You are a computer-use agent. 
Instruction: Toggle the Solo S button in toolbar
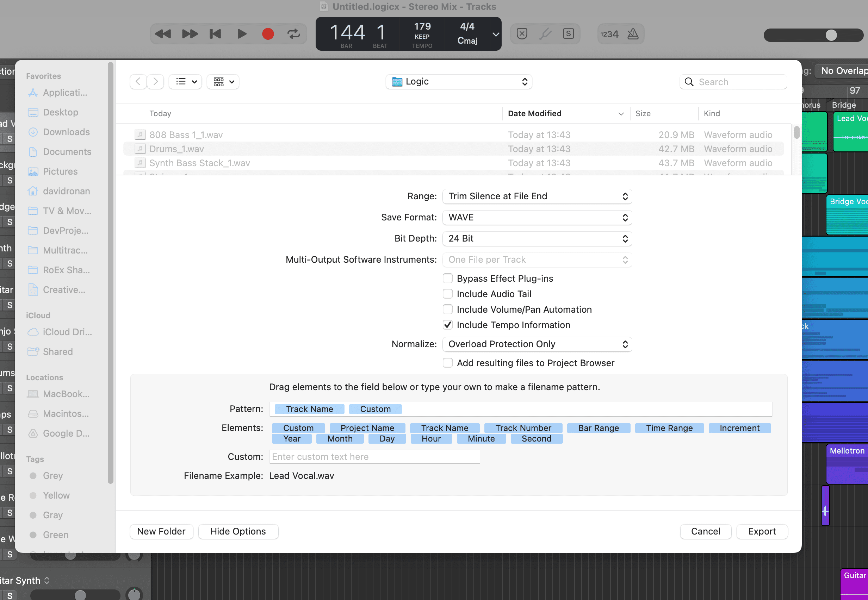568,34
